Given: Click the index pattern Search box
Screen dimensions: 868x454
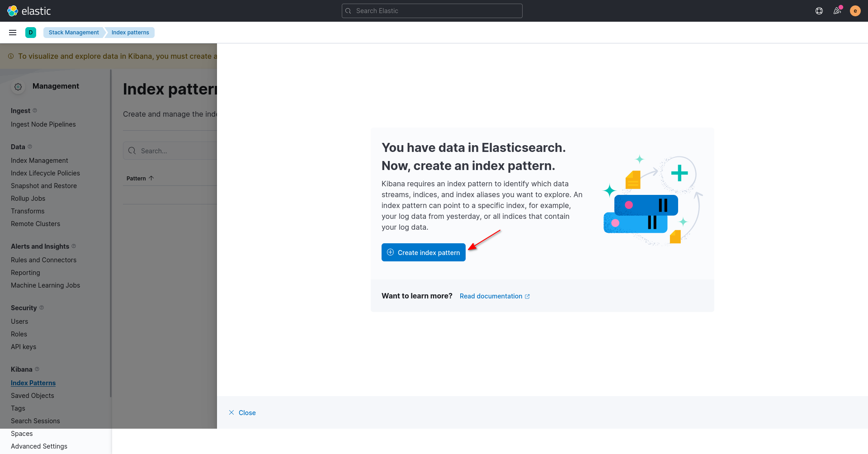Looking at the screenshot, I should tap(170, 151).
